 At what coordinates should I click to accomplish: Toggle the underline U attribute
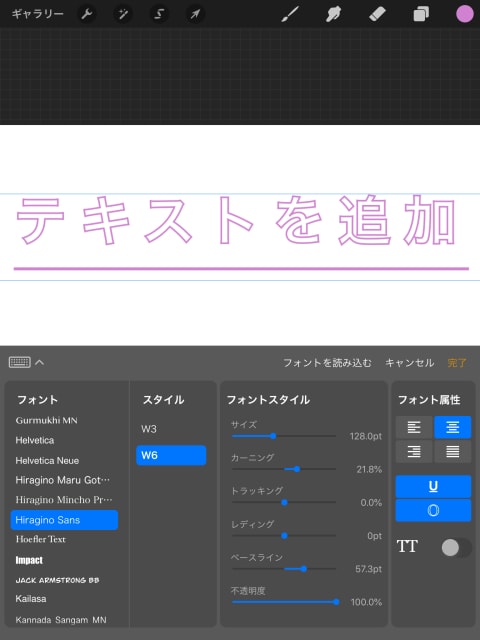(433, 486)
